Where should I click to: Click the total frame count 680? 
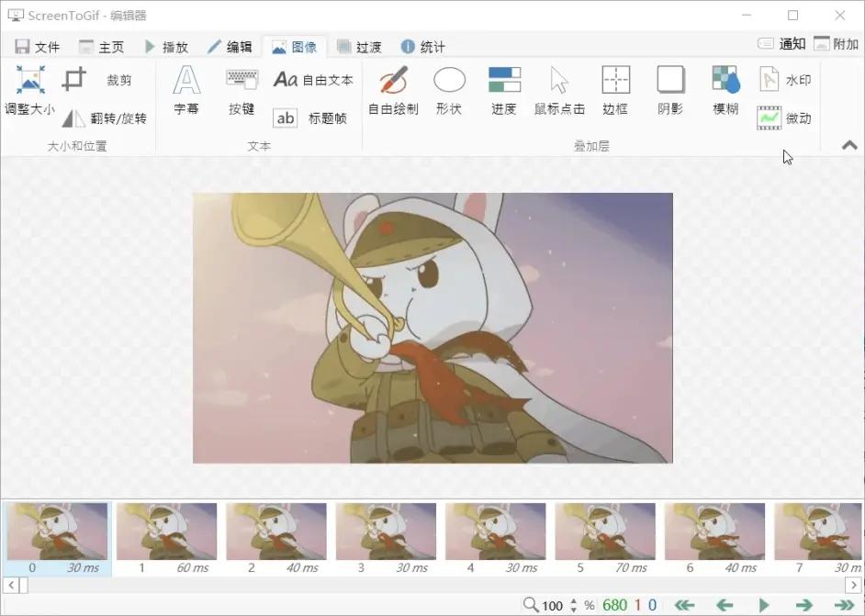point(614,605)
